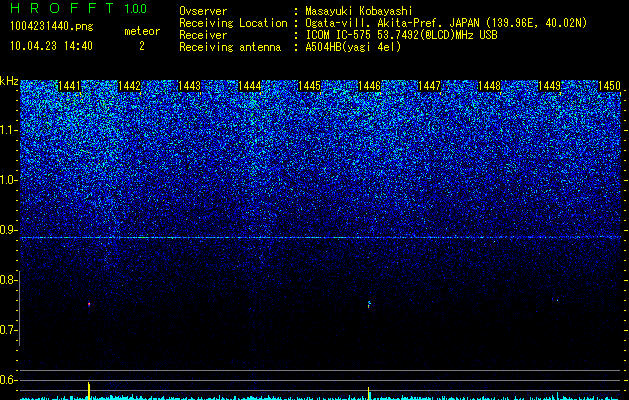Image resolution: width=629 pixels, height=400 pixels.
Task: Click the Receiving antenna label
Action: [230, 47]
